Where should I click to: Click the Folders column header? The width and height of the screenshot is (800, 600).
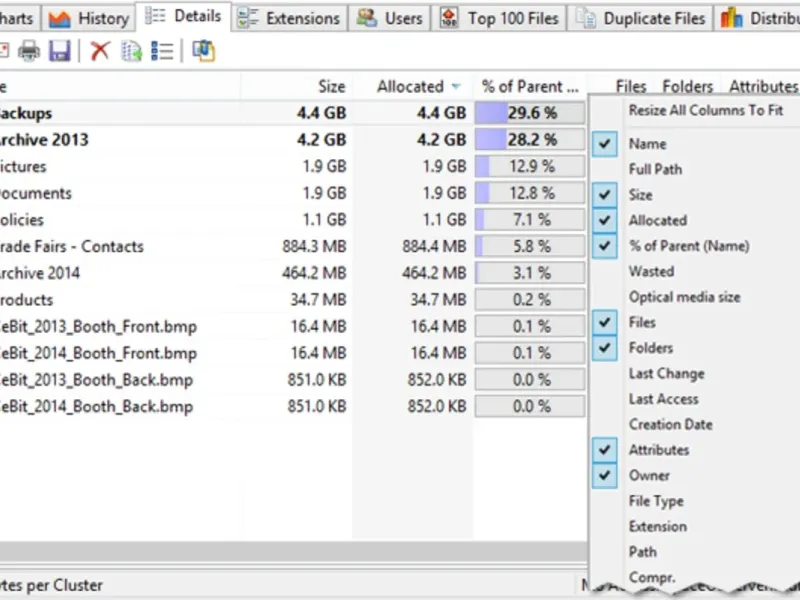click(x=687, y=86)
